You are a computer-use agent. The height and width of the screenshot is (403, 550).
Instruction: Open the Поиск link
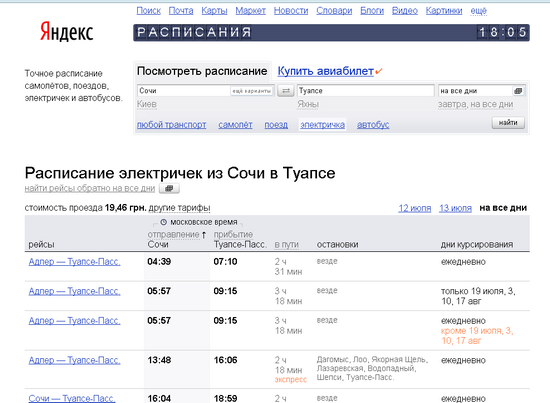148,11
